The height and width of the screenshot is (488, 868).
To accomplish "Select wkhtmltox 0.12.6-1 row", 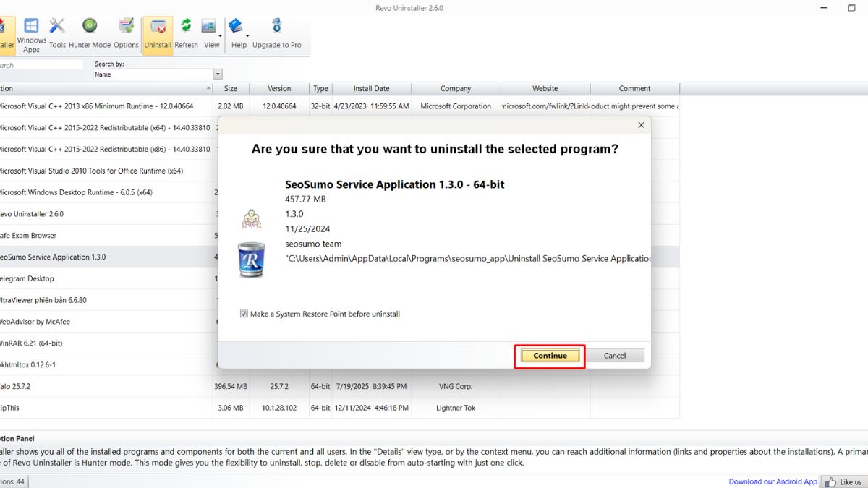I will point(109,364).
